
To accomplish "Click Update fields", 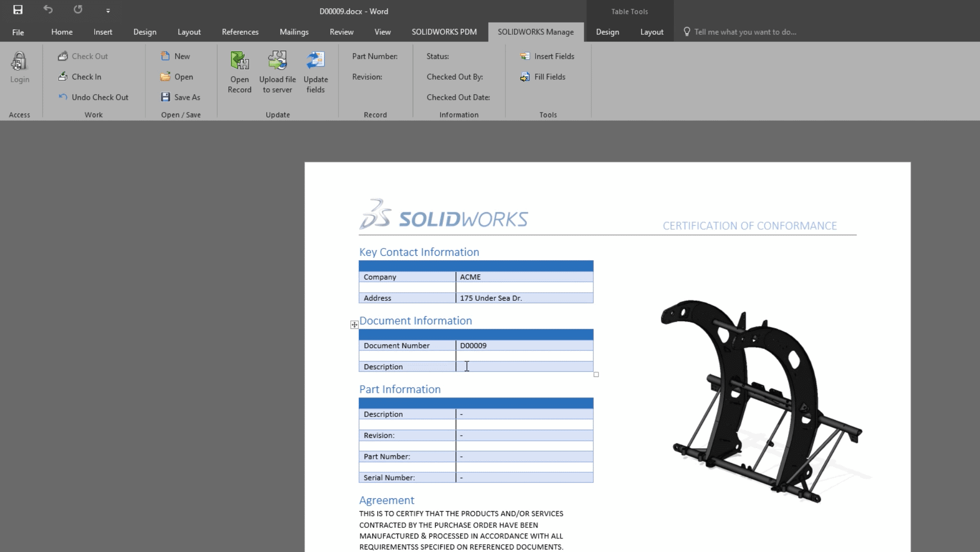I will pyautogui.click(x=315, y=72).
